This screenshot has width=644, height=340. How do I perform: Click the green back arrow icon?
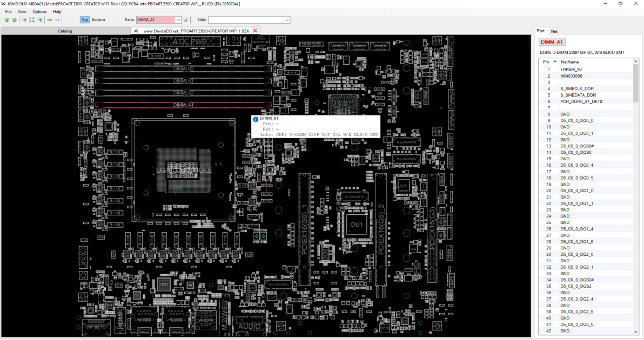49,19
